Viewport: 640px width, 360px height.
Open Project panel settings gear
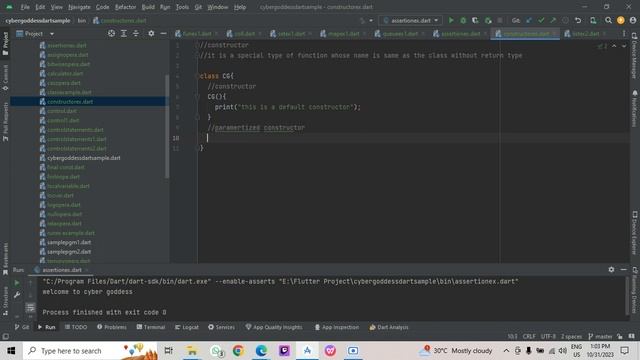coord(151,33)
